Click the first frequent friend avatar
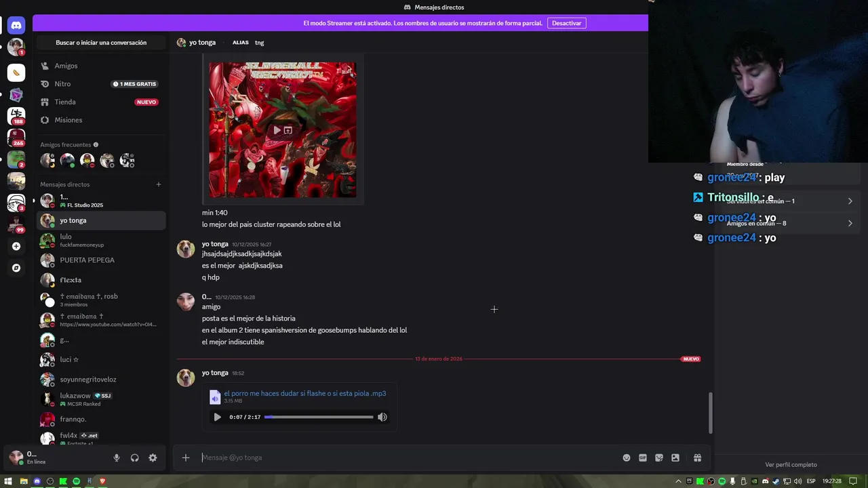This screenshot has width=868, height=488. point(47,161)
